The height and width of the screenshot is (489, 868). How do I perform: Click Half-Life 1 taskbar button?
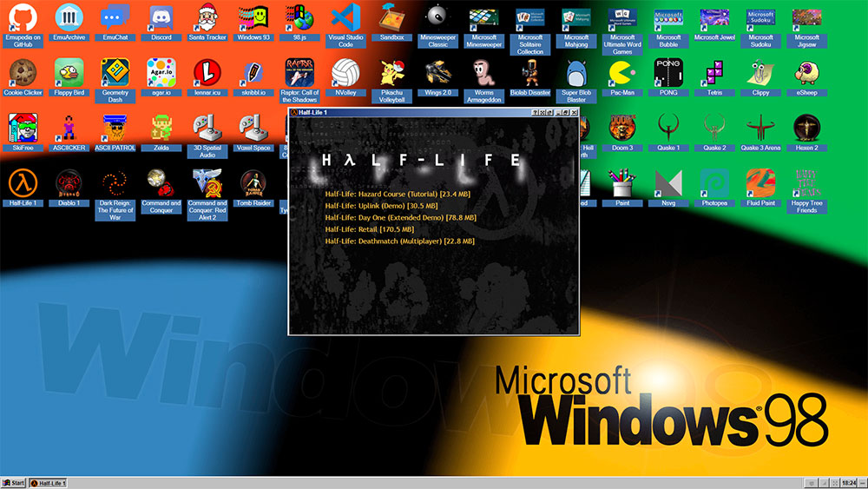click(49, 482)
